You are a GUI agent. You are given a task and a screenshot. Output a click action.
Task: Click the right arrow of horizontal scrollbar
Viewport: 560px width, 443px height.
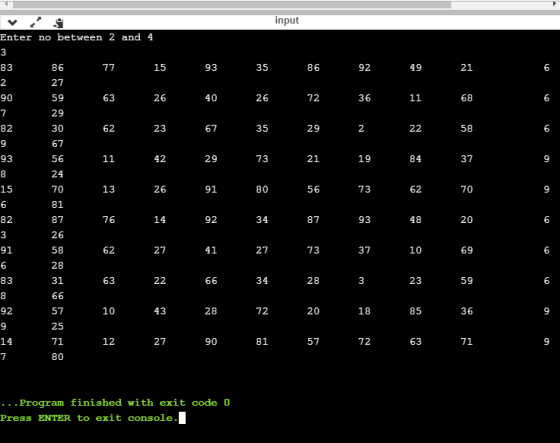(555, 4)
